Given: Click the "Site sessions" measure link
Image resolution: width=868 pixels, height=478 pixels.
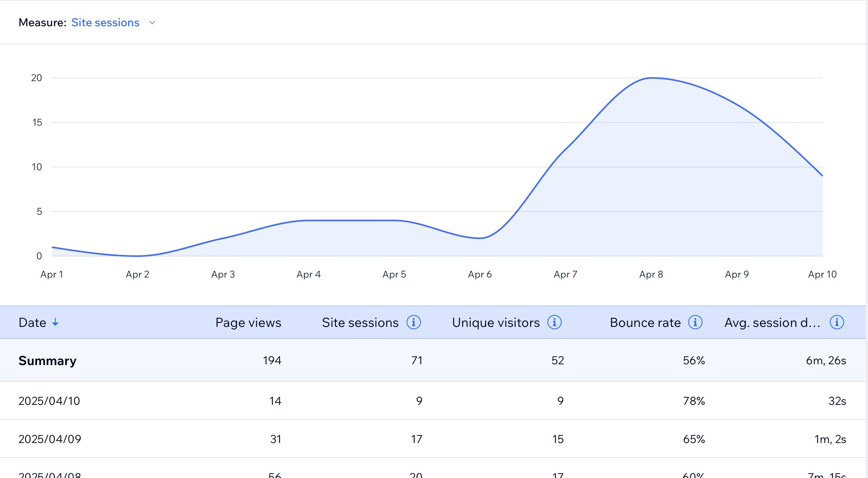Looking at the screenshot, I should pos(105,23).
